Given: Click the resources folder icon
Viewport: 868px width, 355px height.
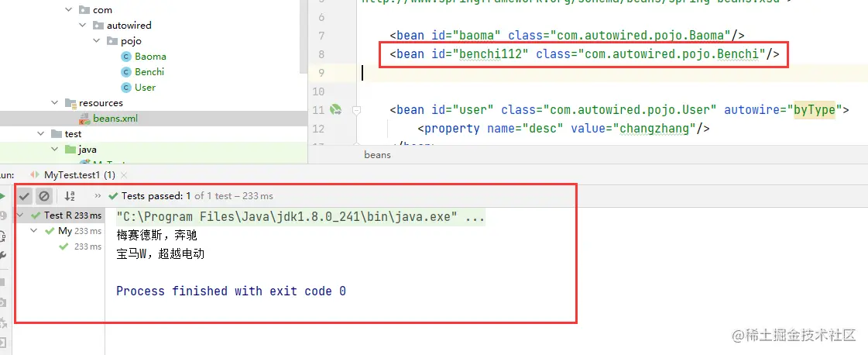Looking at the screenshot, I should pos(70,103).
